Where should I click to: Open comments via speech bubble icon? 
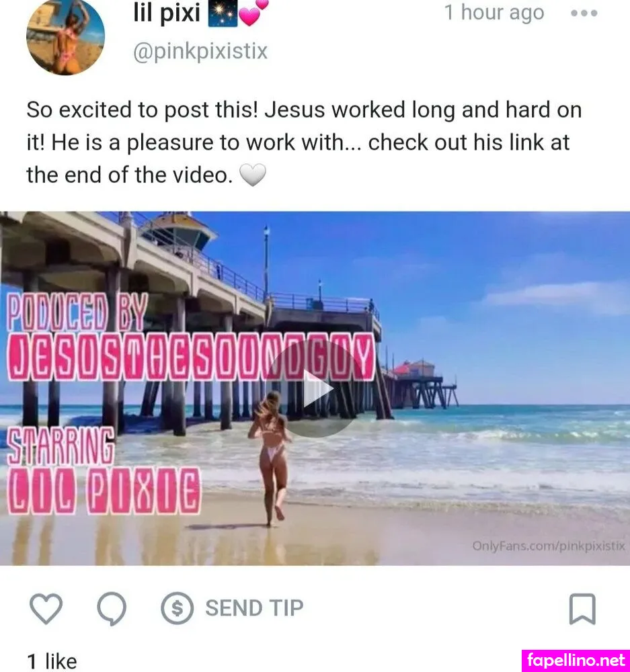112,609
